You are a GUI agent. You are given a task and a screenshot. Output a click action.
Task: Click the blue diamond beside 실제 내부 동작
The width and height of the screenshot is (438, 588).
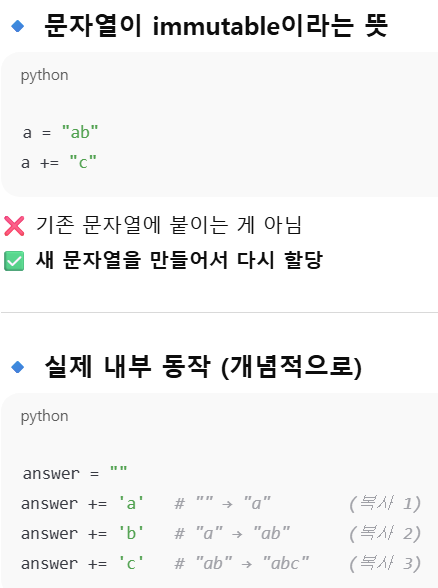pos(18,367)
